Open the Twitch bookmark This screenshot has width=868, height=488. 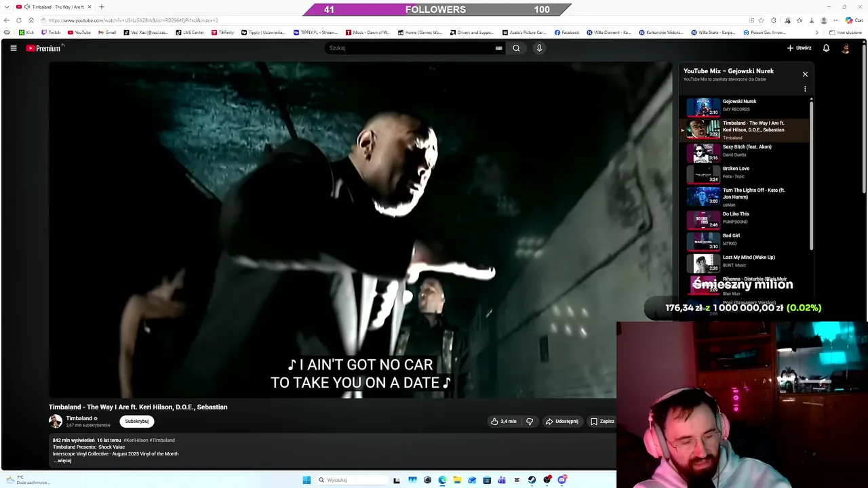point(51,33)
